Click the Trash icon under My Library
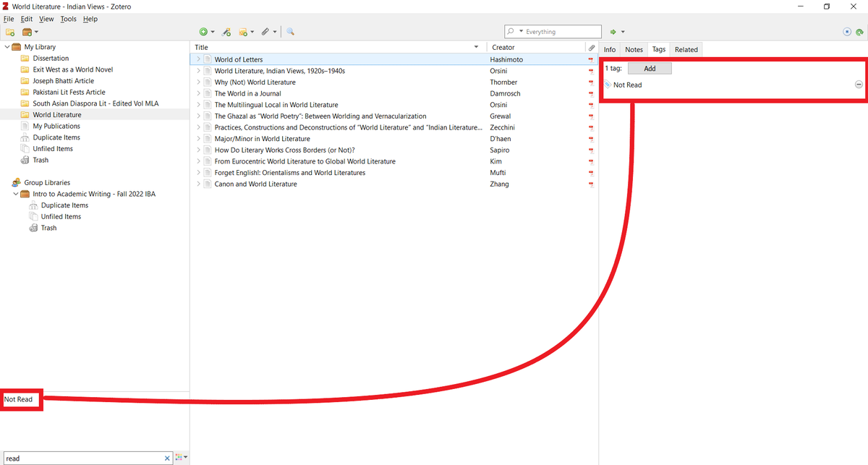The height and width of the screenshot is (465, 868). point(25,160)
